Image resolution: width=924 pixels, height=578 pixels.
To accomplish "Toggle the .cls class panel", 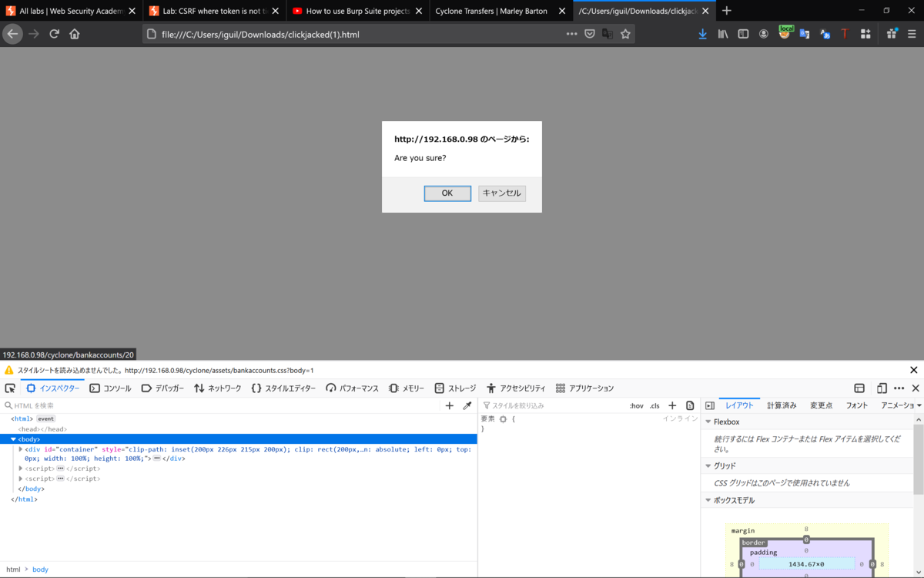I will [x=654, y=405].
